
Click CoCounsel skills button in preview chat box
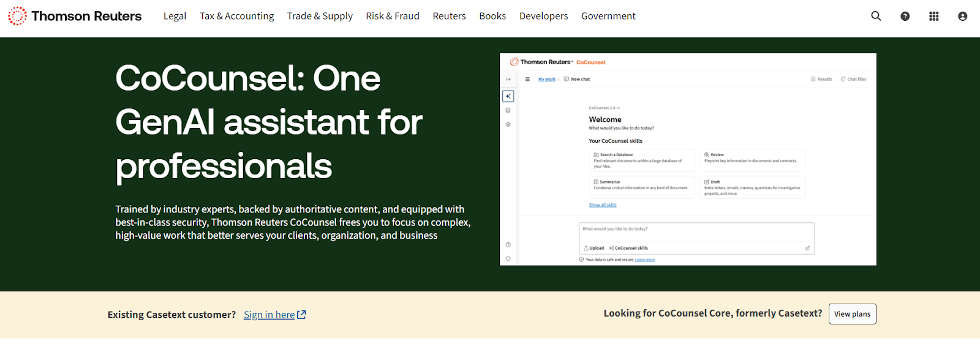click(628, 248)
